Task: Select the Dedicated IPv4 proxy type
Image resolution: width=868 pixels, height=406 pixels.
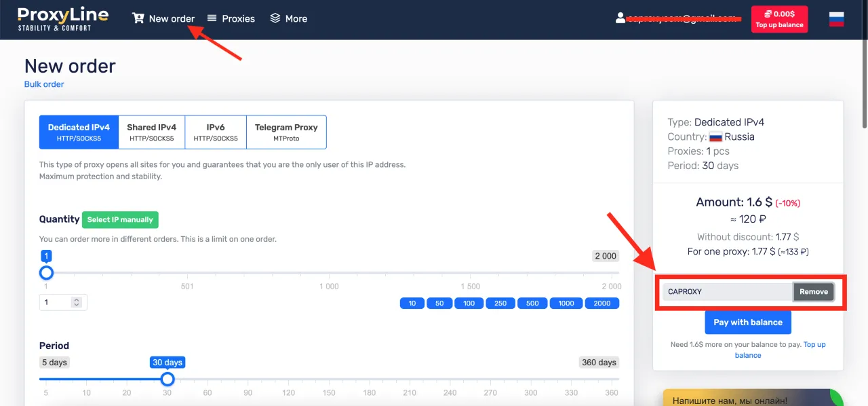Action: 79,132
